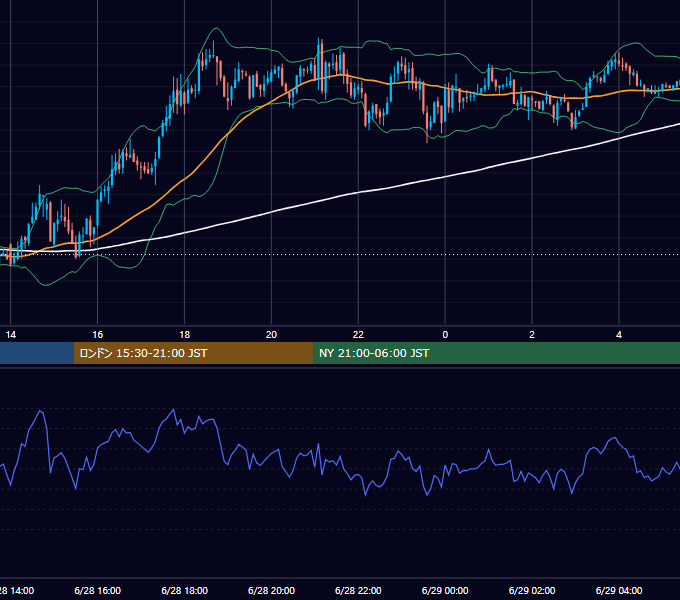Screen dimensions: 680x600
Task: Click the 6/28 20:00 timestamp label
Action: [x=271, y=590]
